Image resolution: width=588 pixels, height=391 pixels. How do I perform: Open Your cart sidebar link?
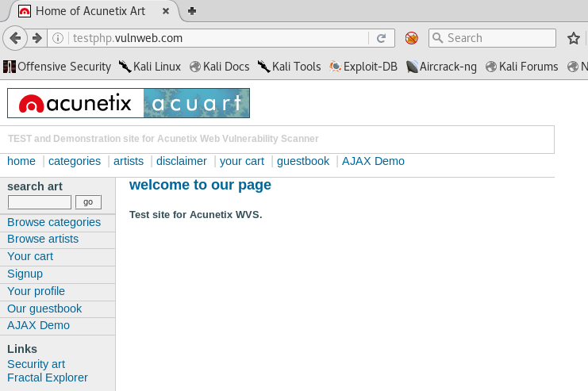tap(30, 256)
